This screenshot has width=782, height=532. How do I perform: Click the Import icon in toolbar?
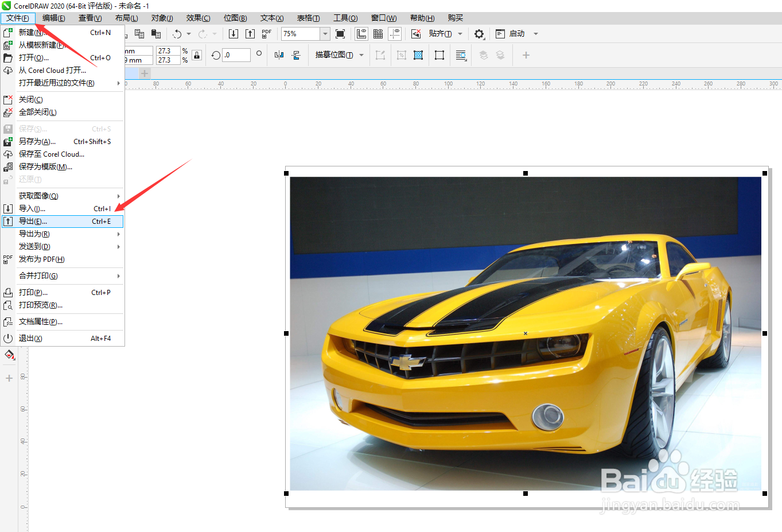click(x=233, y=34)
